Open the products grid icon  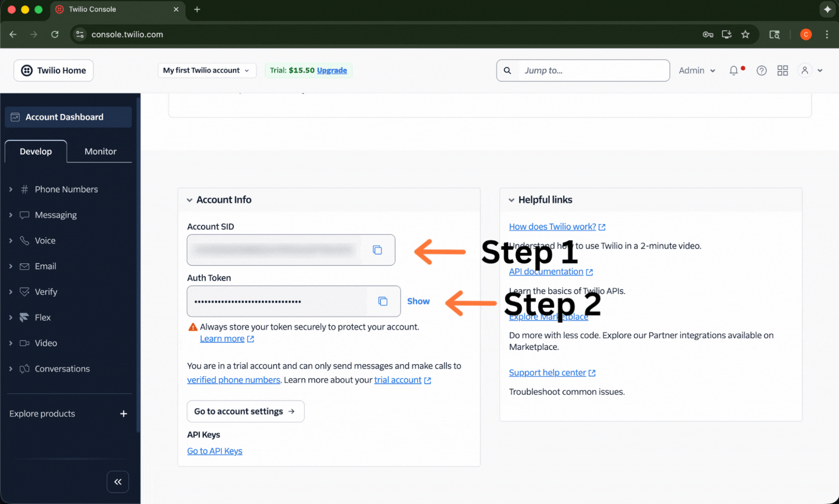tap(783, 70)
